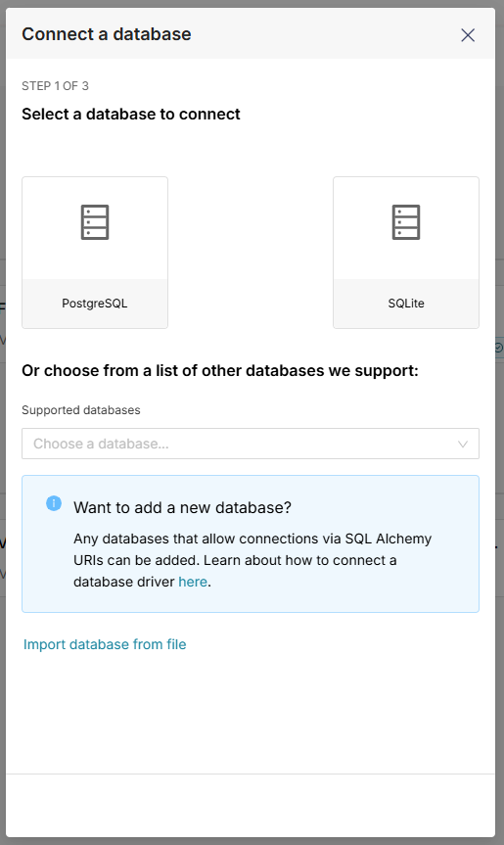The height and width of the screenshot is (845, 504).
Task: Open the 'here' database driver link
Action: (x=193, y=582)
